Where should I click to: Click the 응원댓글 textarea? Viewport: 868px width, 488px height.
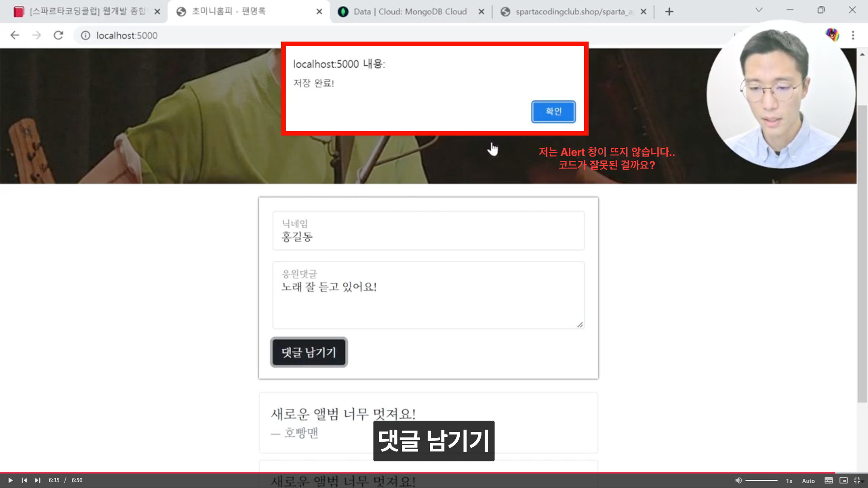tap(428, 295)
